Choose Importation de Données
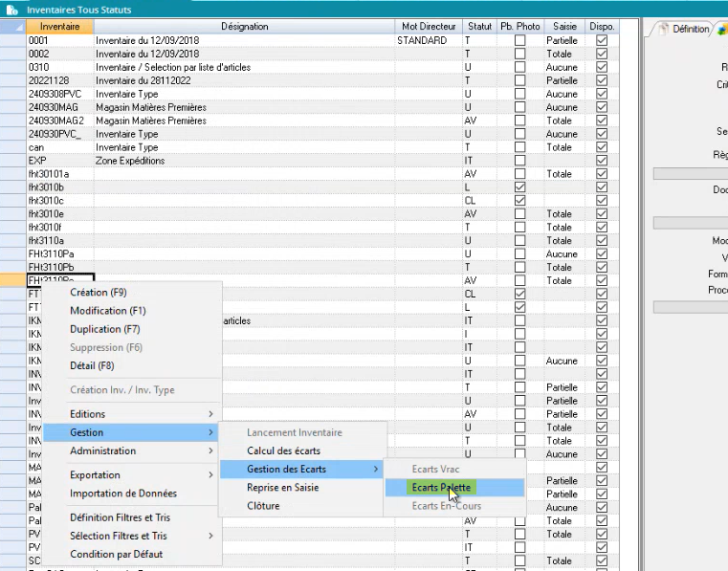The image size is (728, 571). pyautogui.click(x=123, y=494)
